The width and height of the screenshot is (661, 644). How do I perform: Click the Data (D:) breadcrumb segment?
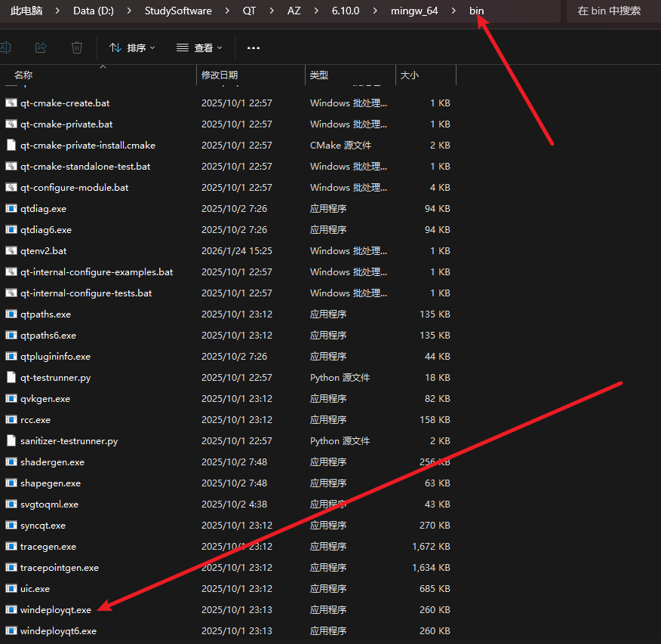click(x=94, y=11)
